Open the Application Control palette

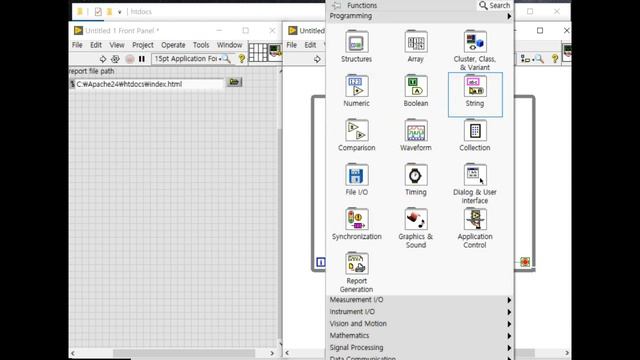pos(475,228)
